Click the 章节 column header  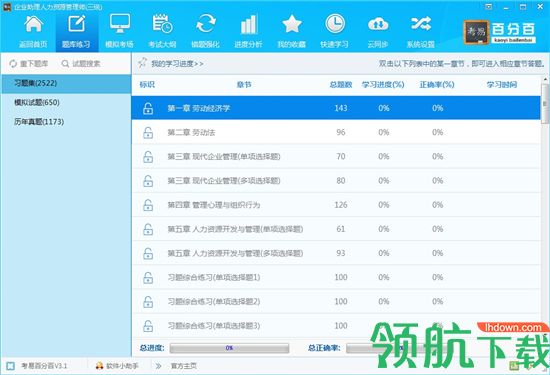tap(244, 85)
